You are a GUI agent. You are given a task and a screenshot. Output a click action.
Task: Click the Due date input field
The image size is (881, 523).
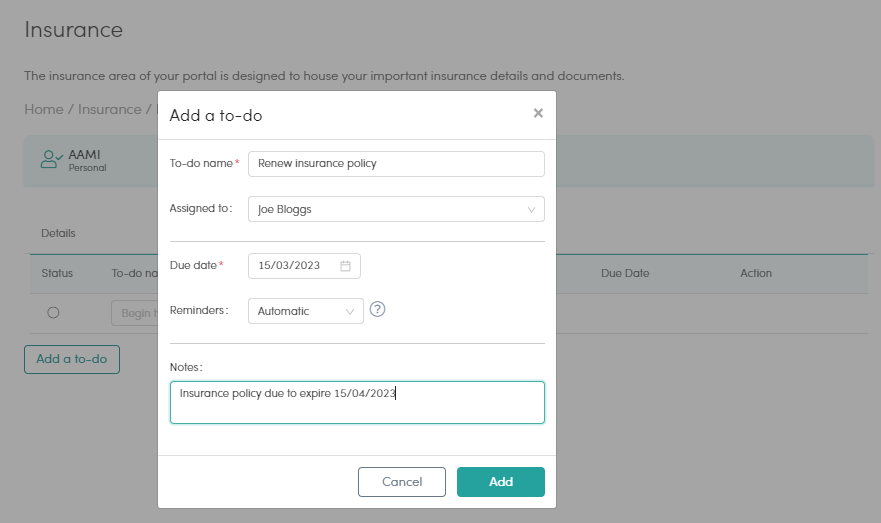(x=304, y=266)
